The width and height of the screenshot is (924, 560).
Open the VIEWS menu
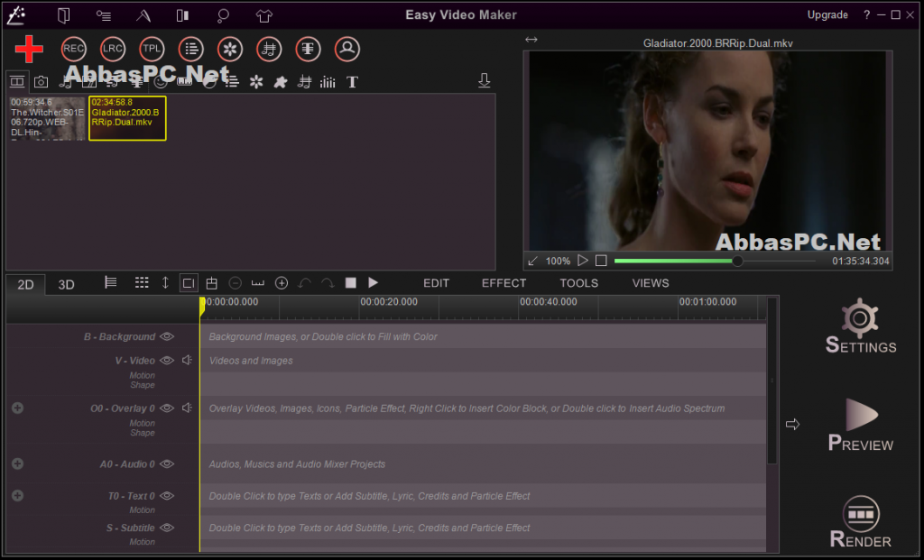651,283
